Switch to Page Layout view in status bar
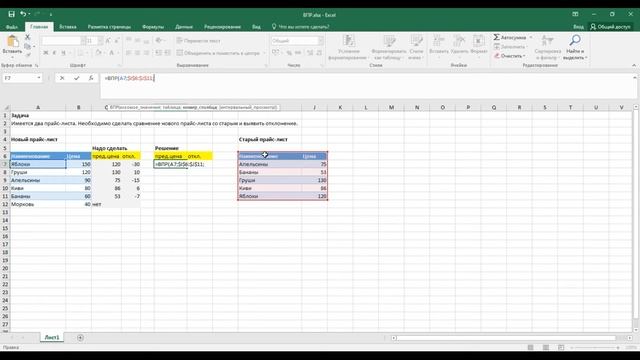Viewport: 640px width, 360px height. (x=546, y=347)
